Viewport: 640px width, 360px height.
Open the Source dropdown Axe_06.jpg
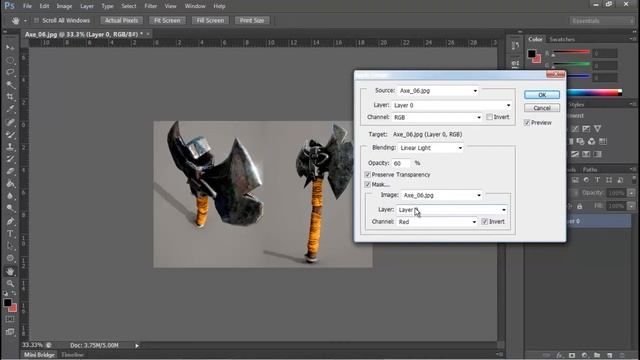pyautogui.click(x=438, y=91)
